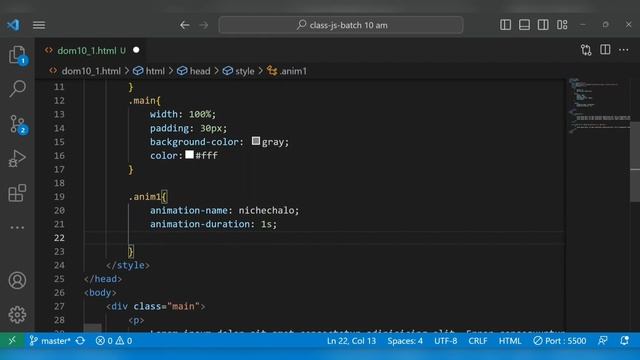The image size is (640, 360).
Task: Open the Search view
Action: click(17, 89)
